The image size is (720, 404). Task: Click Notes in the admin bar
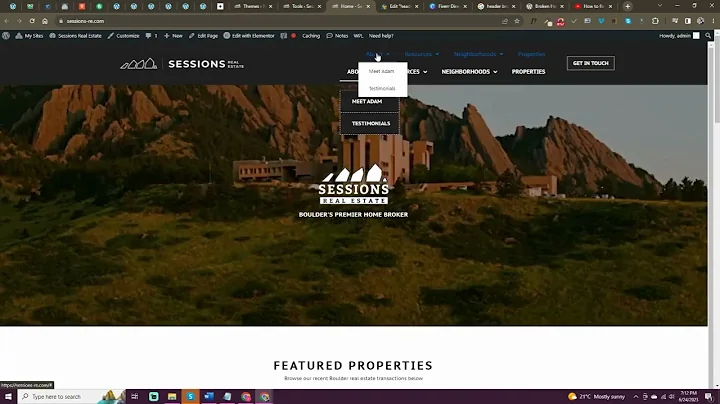pyautogui.click(x=337, y=36)
